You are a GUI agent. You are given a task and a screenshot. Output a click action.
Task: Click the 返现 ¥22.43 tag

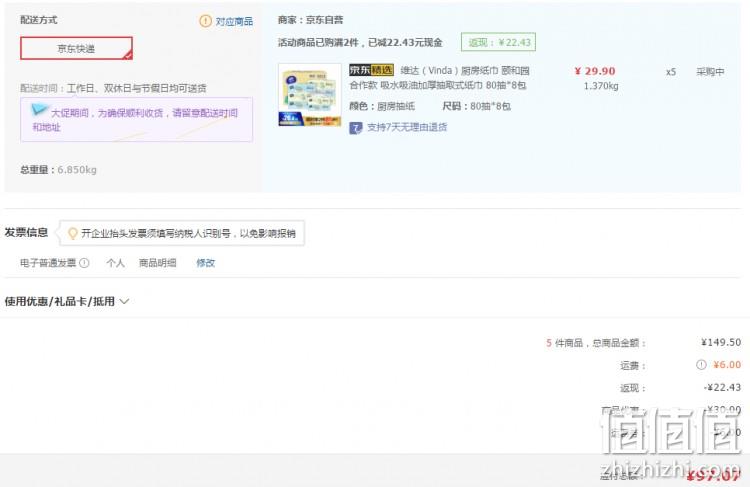498,42
